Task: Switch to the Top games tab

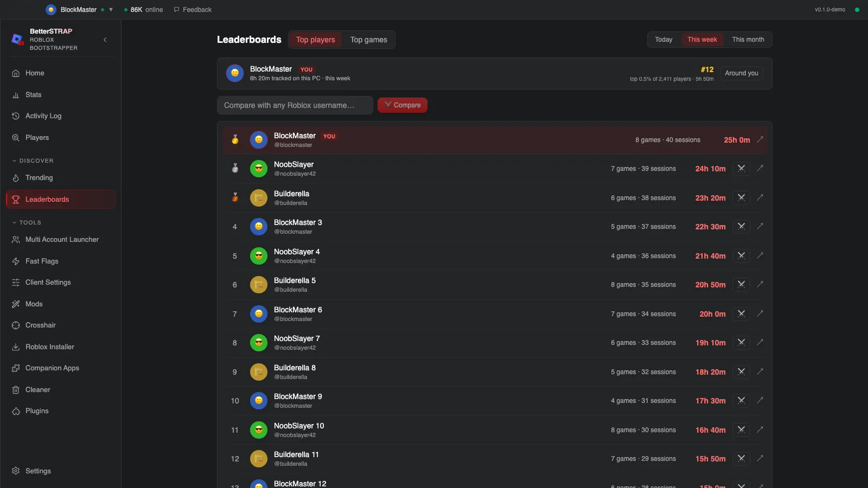Action: 369,40
